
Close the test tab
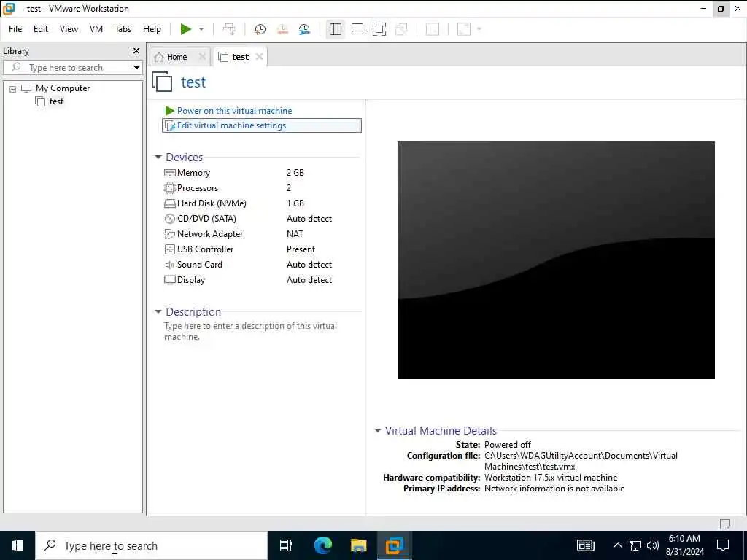point(259,57)
